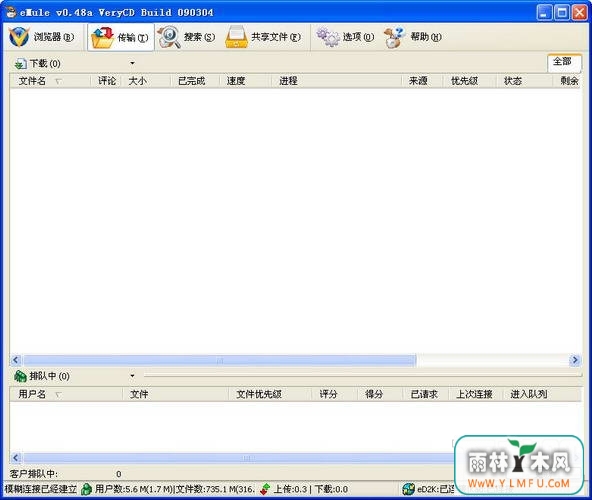
Task: Sort queue by 已请求 column
Action: click(x=426, y=394)
